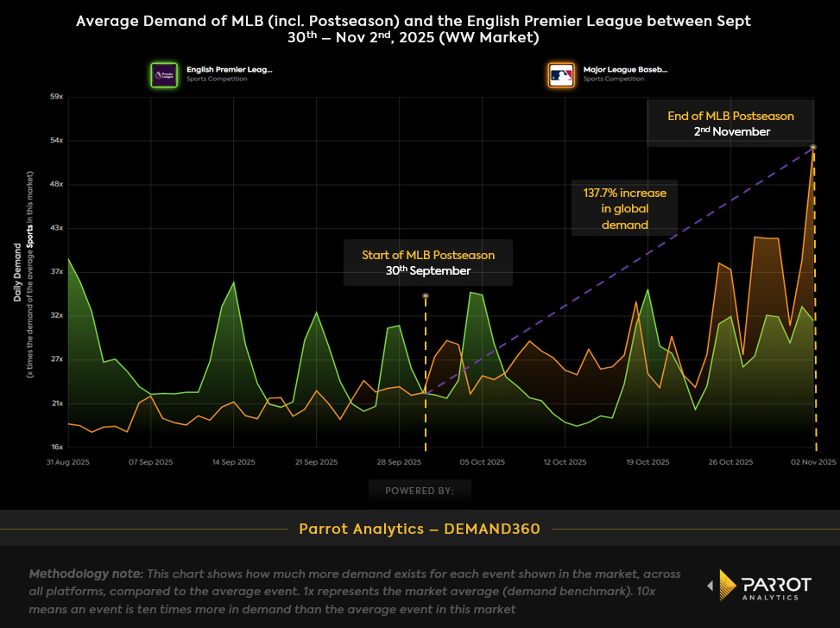This screenshot has width=840, height=628.
Task: Click the Start of MLB Postseason annotation box
Action: (428, 263)
